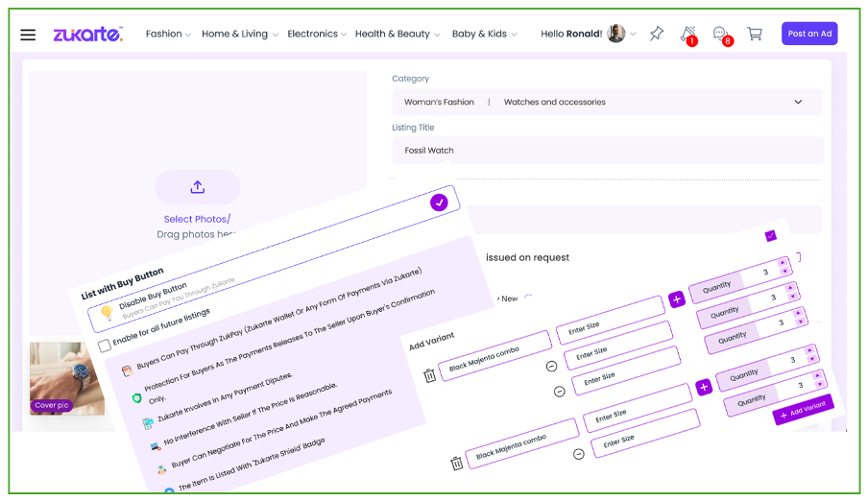Click the Select Photos link
Image resolution: width=868 pixels, height=501 pixels.
click(x=197, y=219)
